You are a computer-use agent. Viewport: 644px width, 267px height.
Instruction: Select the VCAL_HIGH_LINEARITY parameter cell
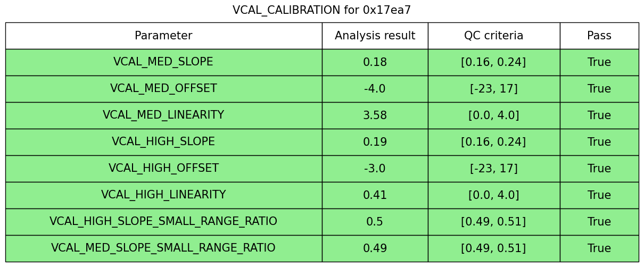pyautogui.click(x=163, y=195)
